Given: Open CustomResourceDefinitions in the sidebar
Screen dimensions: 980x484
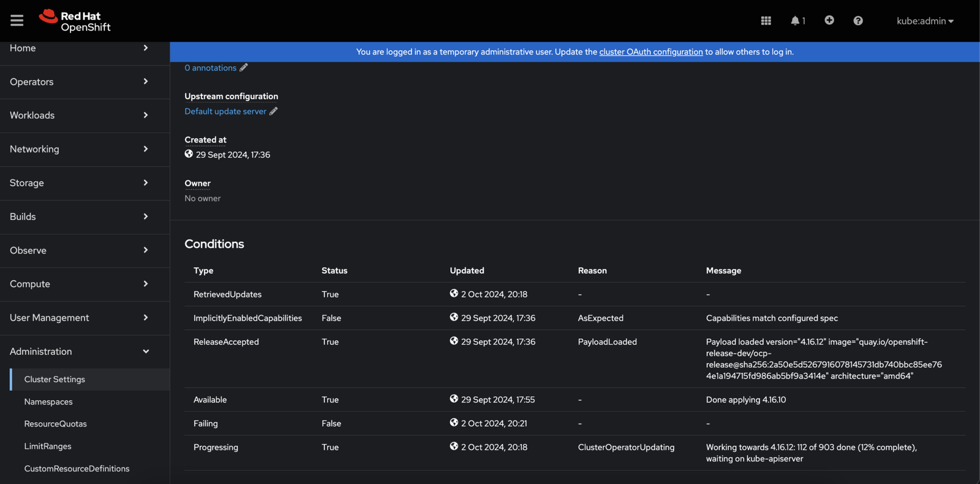Looking at the screenshot, I should (x=77, y=469).
